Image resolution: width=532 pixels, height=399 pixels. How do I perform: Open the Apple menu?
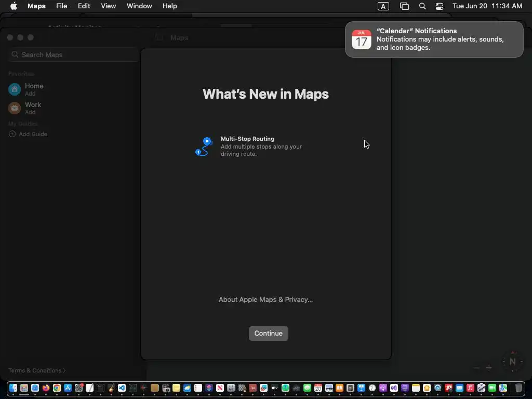tap(14, 6)
